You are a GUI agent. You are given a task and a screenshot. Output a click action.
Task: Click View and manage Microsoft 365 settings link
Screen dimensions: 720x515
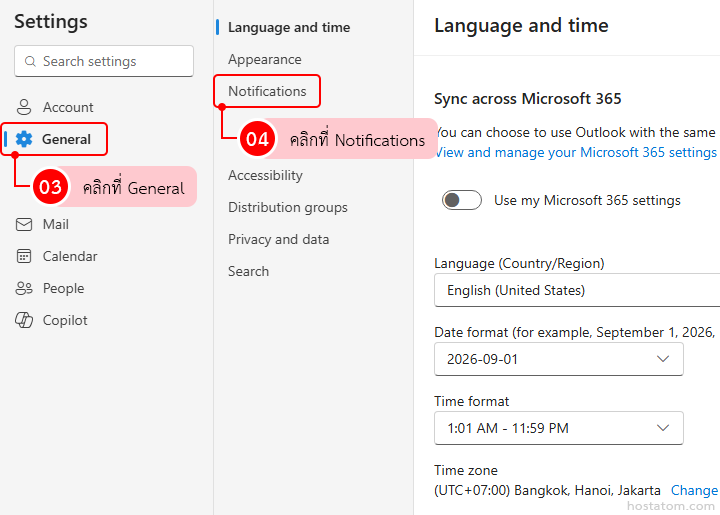(x=577, y=152)
